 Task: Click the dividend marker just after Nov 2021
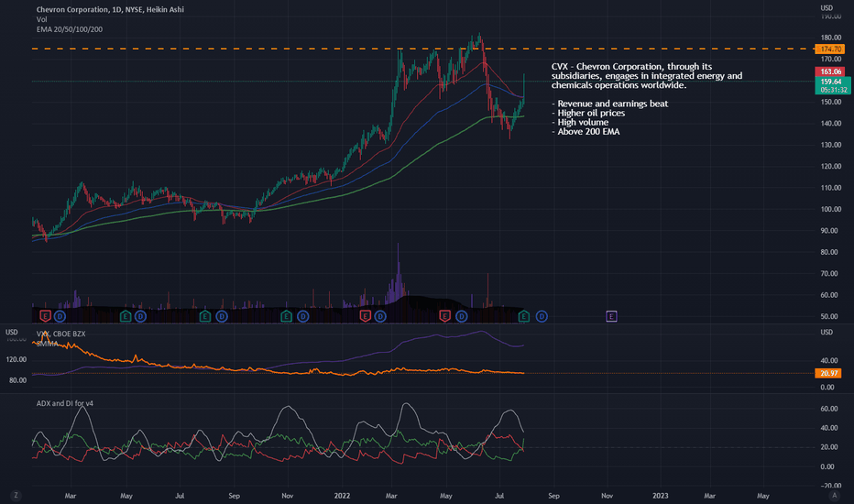302,316
